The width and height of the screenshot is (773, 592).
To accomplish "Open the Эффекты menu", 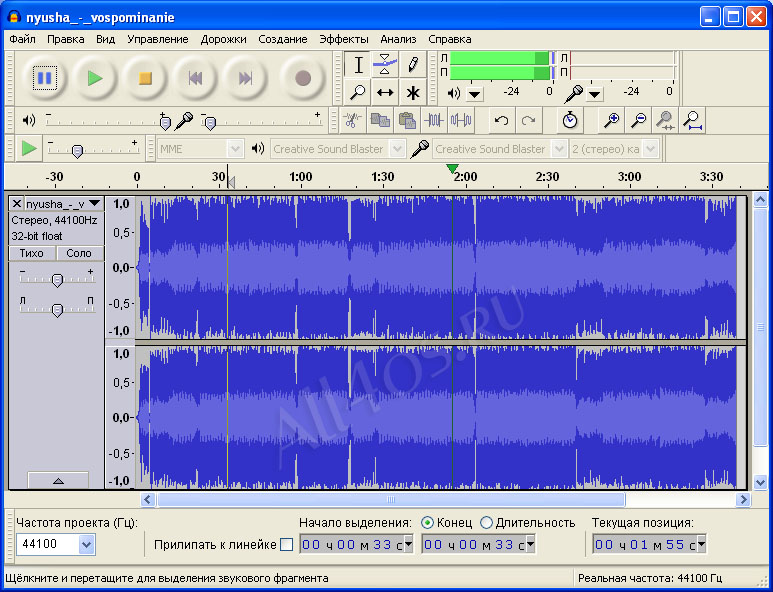I will [x=344, y=39].
